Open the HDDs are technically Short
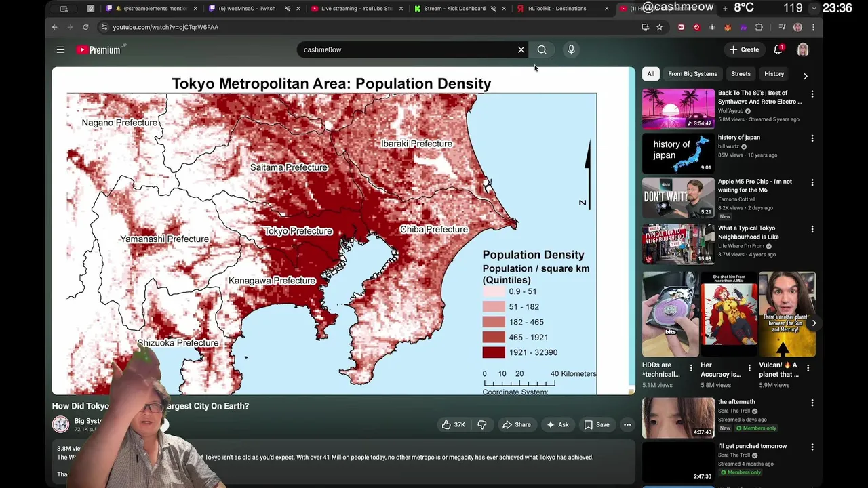Viewport: 868px width, 488px height. pyautogui.click(x=671, y=314)
